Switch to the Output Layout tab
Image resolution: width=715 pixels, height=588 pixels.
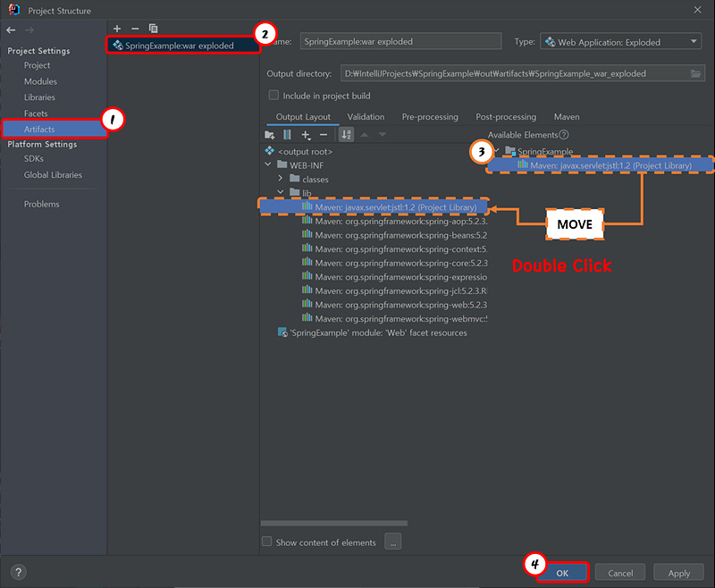point(303,117)
